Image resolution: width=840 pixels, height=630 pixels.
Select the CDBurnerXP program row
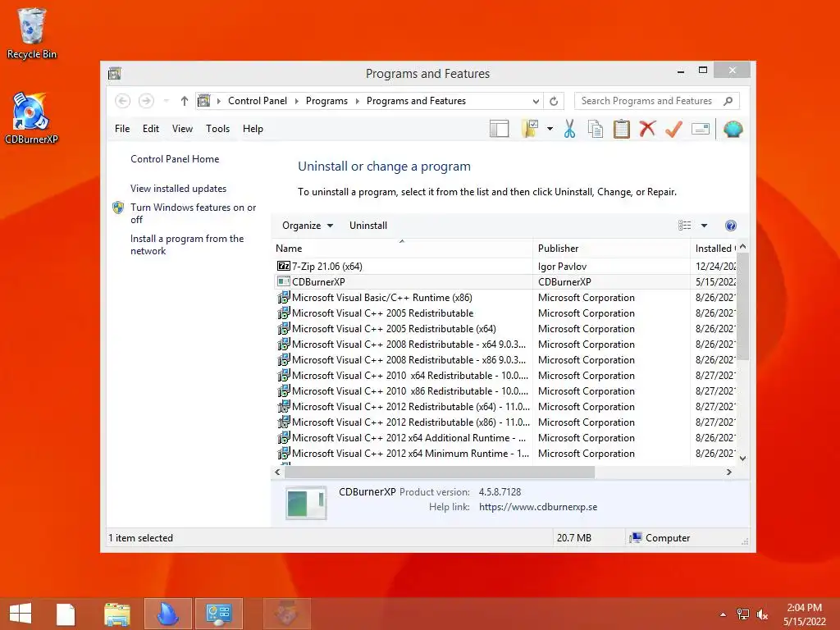[504, 282]
